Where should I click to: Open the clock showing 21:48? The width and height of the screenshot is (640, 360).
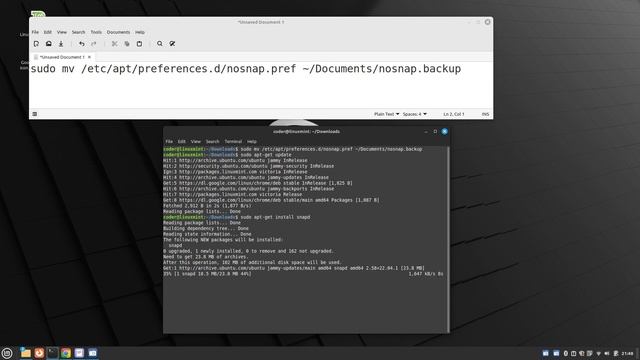coord(627,353)
